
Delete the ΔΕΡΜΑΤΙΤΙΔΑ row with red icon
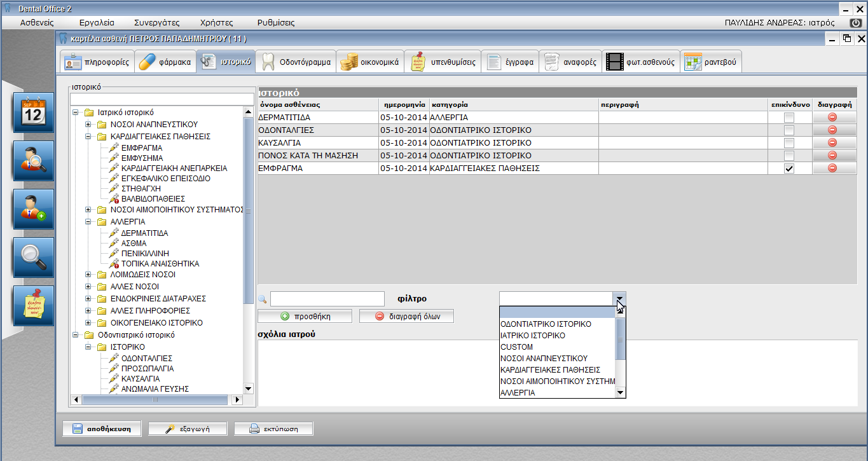(832, 118)
